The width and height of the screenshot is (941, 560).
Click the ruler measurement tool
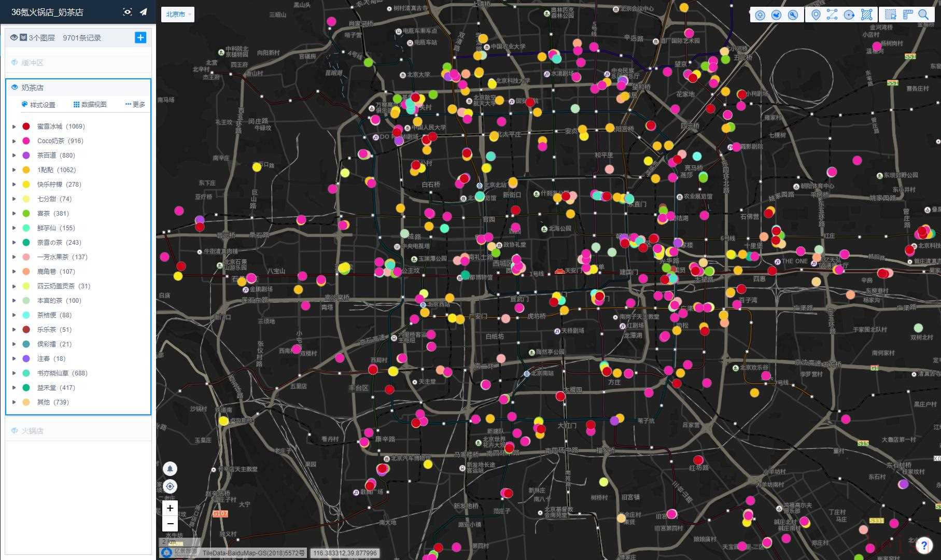pos(907,15)
